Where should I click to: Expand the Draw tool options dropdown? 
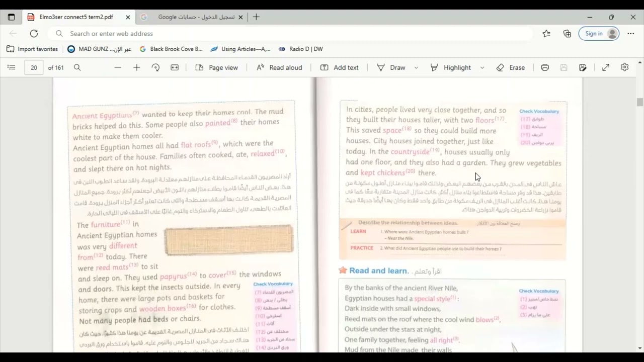[x=416, y=67]
